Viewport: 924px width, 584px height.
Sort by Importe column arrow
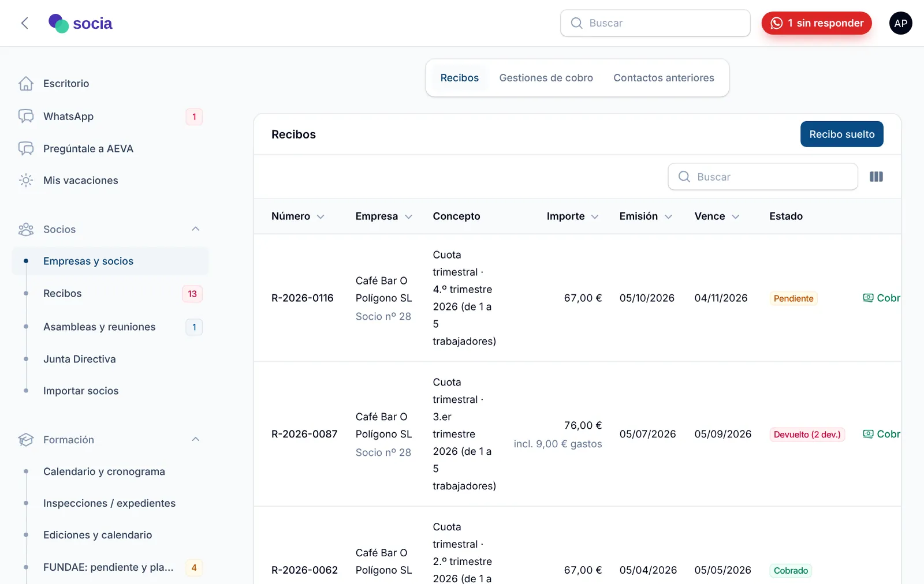595,216
